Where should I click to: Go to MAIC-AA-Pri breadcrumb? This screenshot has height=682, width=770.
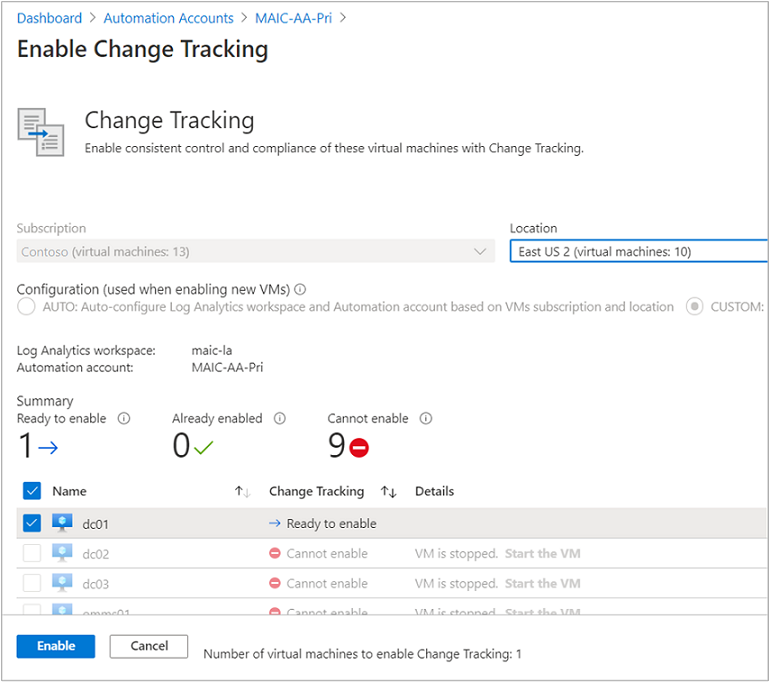click(x=293, y=18)
